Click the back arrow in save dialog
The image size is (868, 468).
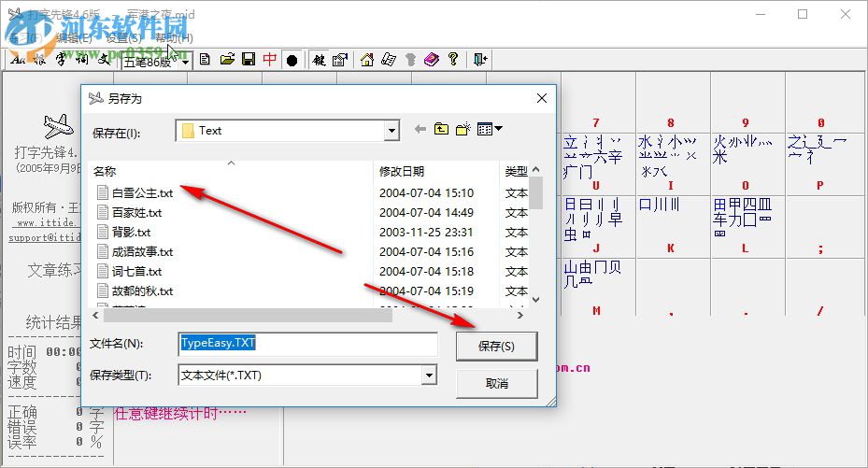(x=420, y=129)
